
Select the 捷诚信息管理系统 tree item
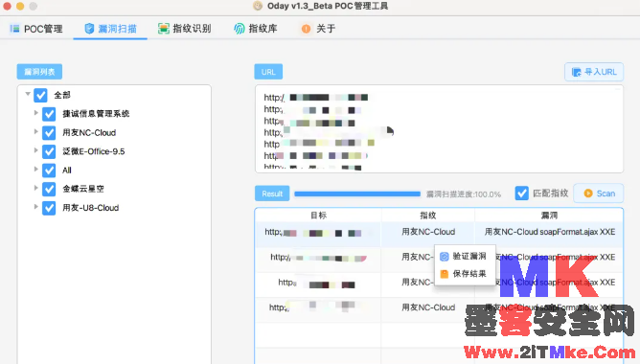click(96, 114)
